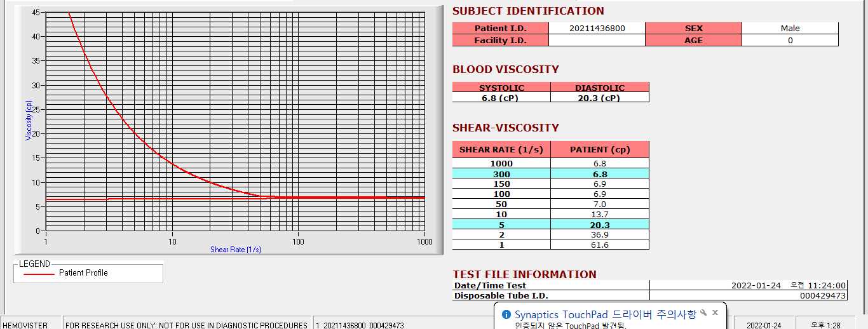Viewport: 868px width, 329px height.
Task: Click highlighted shear rate 5 row
Action: (x=550, y=225)
